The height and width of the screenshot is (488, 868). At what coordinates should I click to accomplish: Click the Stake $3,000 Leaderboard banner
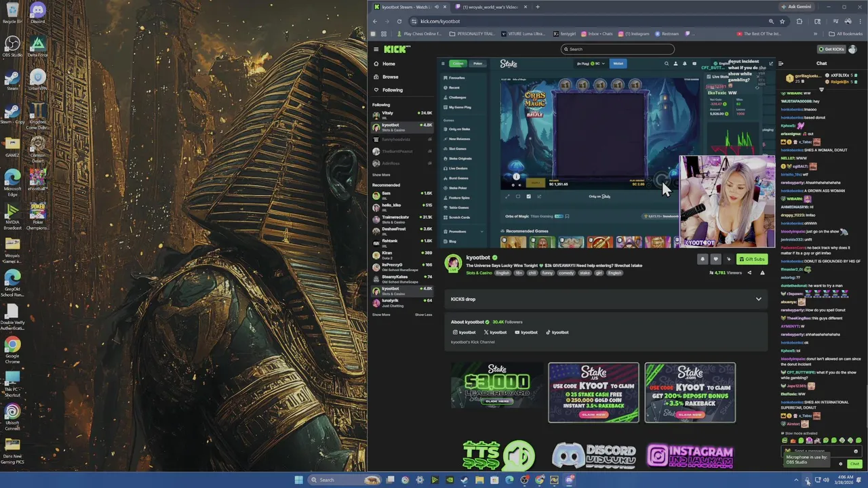[x=497, y=386]
